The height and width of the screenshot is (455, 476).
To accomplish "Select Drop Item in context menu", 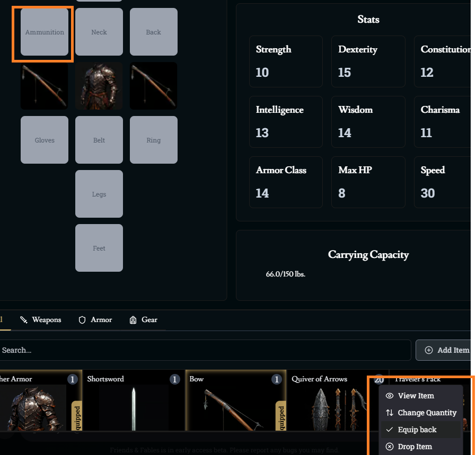I will (415, 447).
